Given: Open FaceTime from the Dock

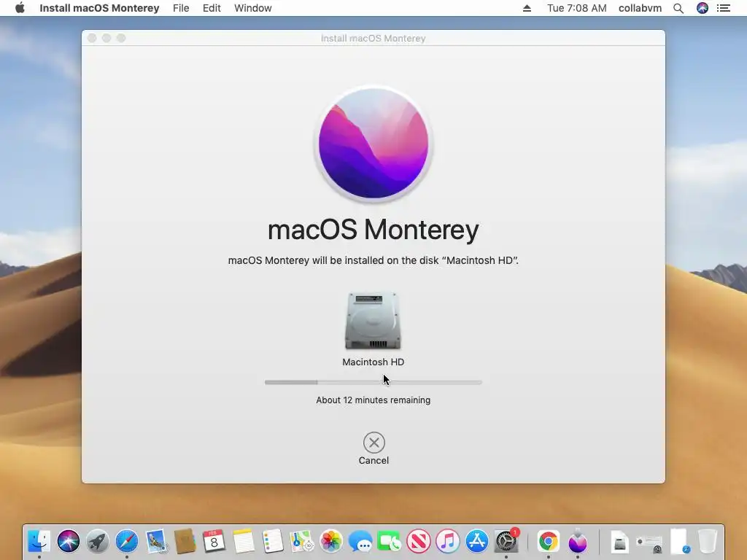Looking at the screenshot, I should tap(390, 542).
